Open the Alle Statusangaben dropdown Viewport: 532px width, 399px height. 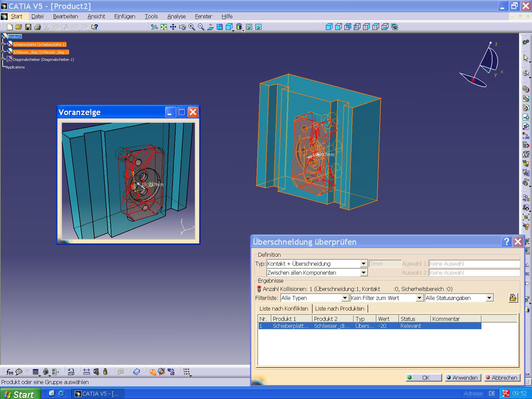click(489, 298)
